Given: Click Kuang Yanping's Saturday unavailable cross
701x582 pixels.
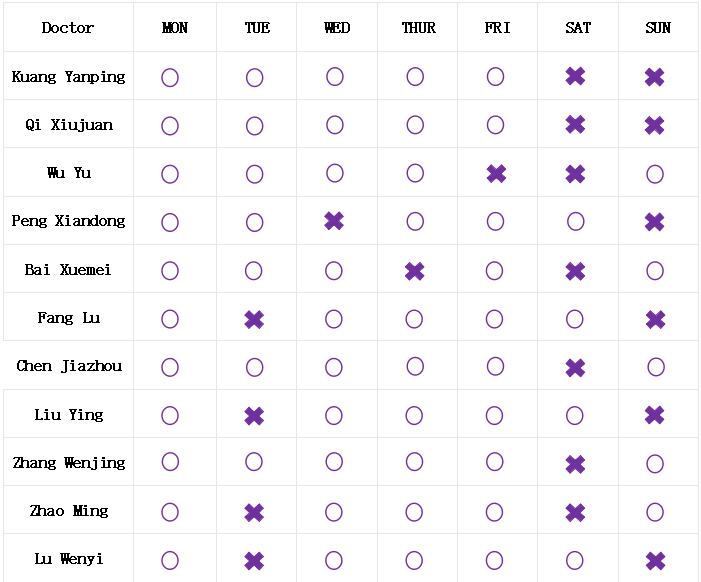Looking at the screenshot, I should [x=575, y=76].
